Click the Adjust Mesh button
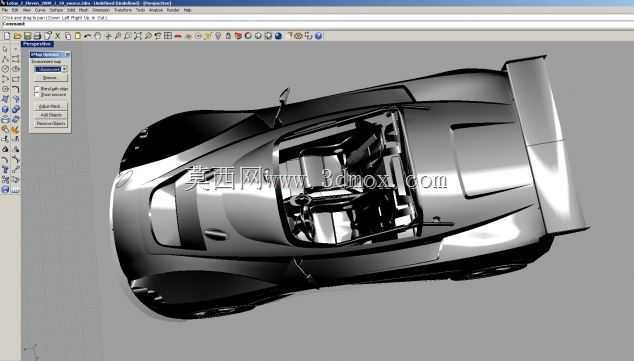The image size is (634, 361). click(x=50, y=107)
